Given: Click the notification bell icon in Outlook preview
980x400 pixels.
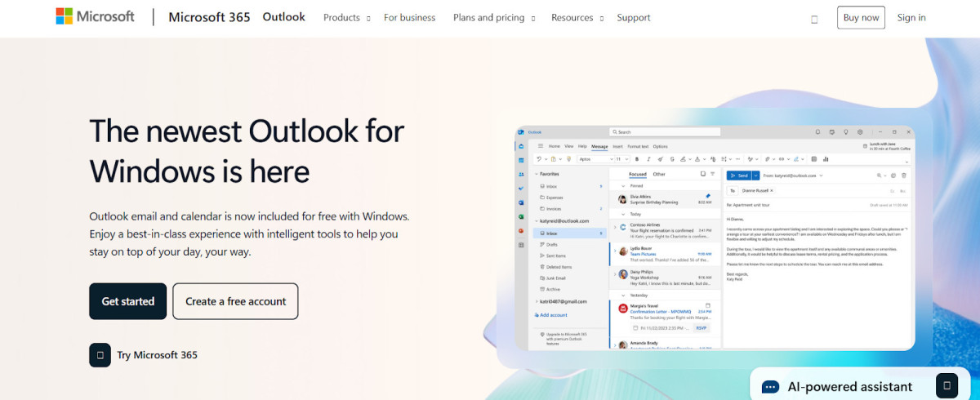Looking at the screenshot, I should pyautogui.click(x=817, y=132).
